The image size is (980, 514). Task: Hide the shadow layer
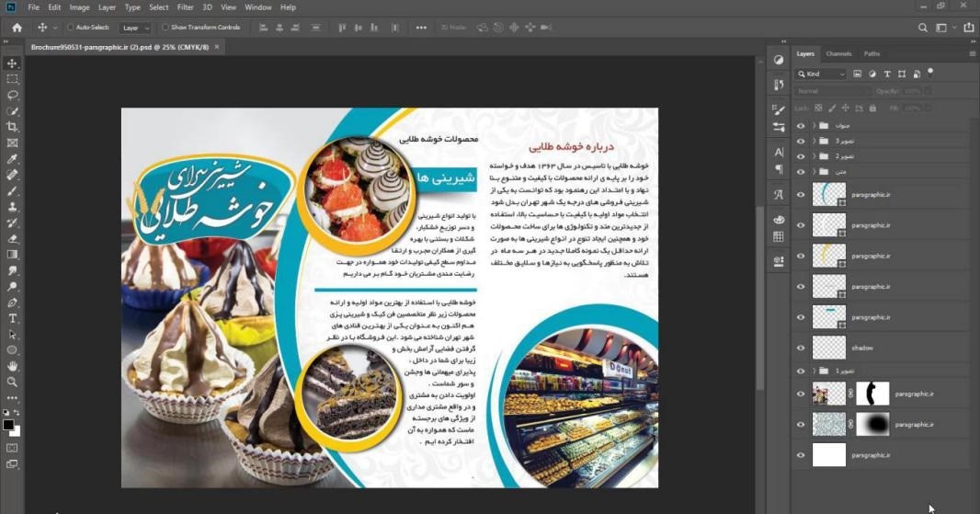click(801, 348)
